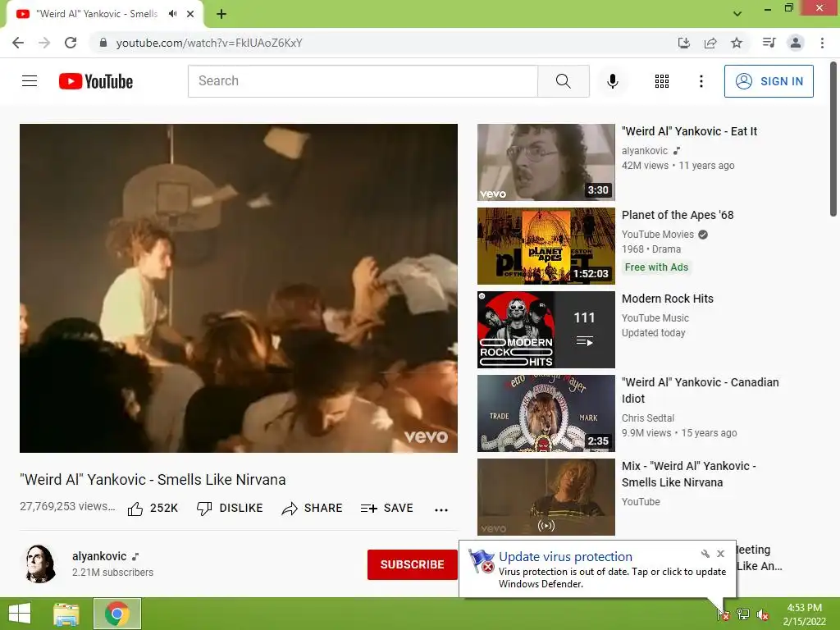Image resolution: width=840 pixels, height=630 pixels.
Task: Open Canadian Idiot video thumbnail
Action: click(546, 413)
